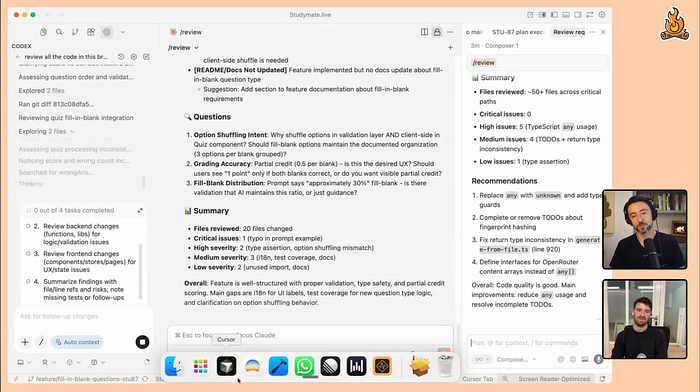This screenshot has height=392, width=700.
Task: Expand the 'Exploring 2 files' chevron
Action: point(73,132)
